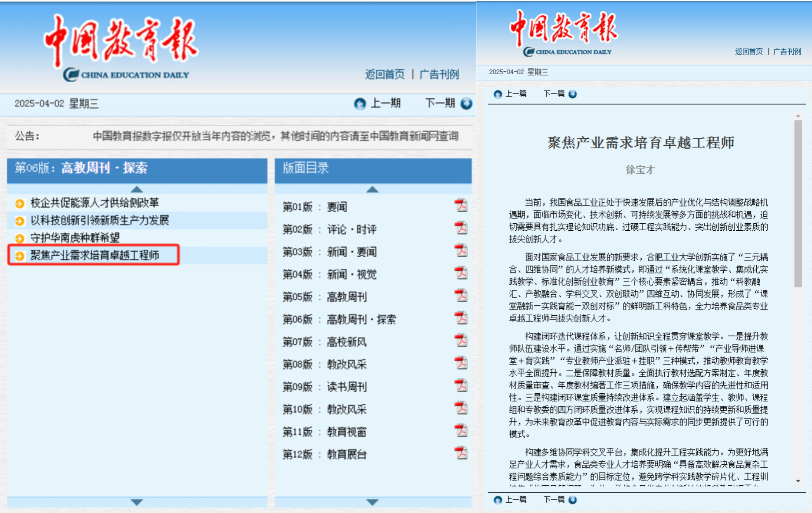Screen dimensions: 812x513
Task: Open the highlighted article 聚焦产业需求培育卓越工程师
Action: point(95,256)
